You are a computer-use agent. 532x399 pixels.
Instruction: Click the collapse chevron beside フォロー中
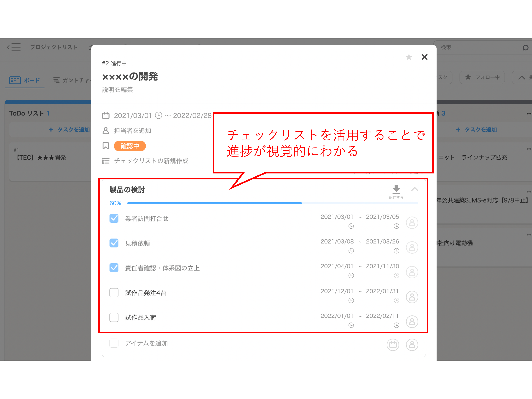(522, 77)
